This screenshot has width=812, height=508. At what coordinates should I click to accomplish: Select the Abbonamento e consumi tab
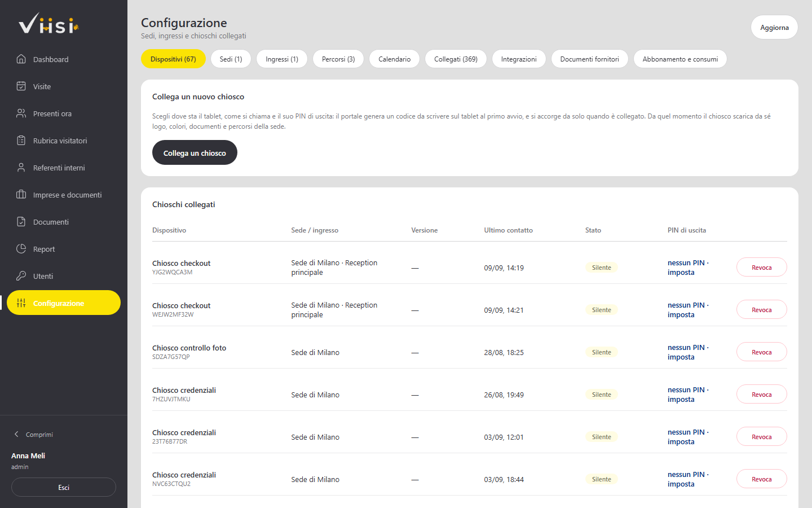pos(680,59)
